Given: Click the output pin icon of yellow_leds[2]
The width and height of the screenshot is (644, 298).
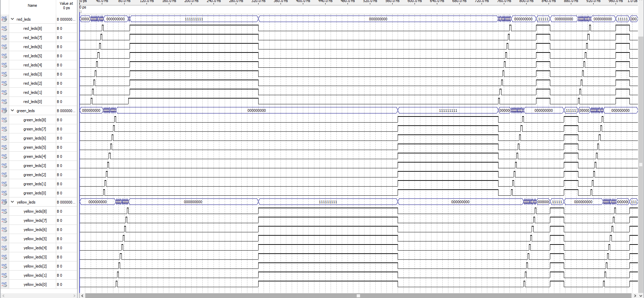Looking at the screenshot, I should click(4, 266).
